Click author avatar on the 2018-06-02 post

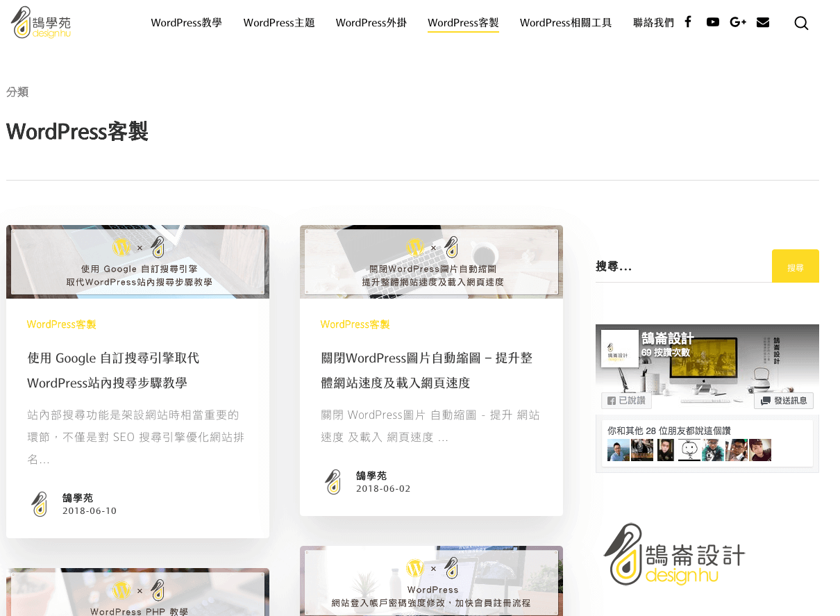334,482
